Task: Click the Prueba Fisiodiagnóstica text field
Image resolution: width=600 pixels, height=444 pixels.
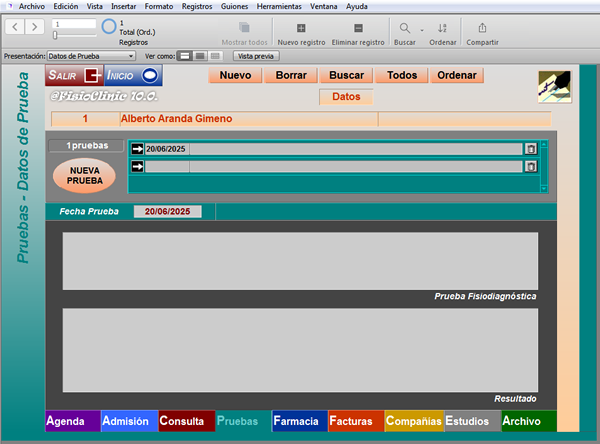Action: (300, 261)
